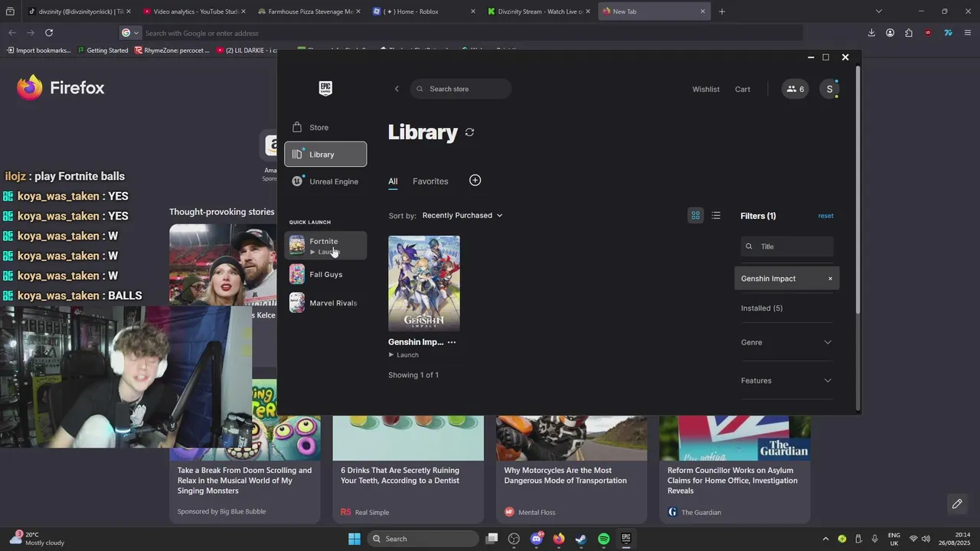Open the Firefox View icon in tab bar
The image size is (980, 551).
10,11
